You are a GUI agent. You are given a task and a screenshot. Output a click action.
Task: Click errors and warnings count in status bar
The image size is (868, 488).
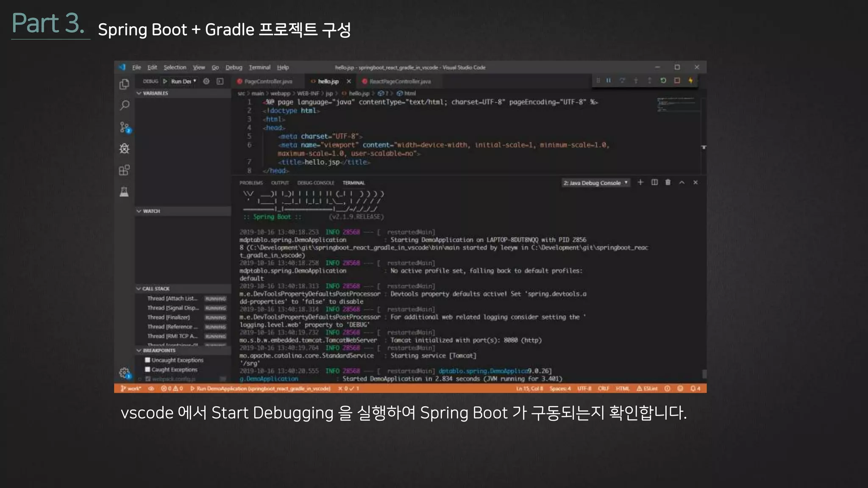[172, 388]
